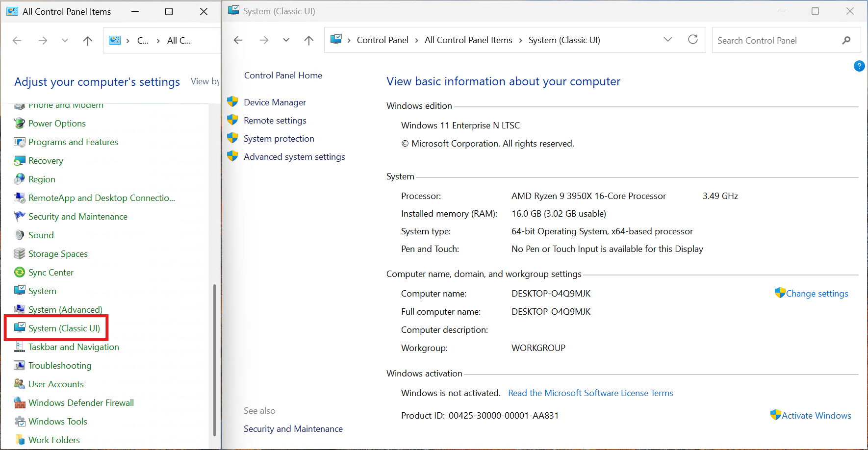The image size is (868, 450).
Task: Click Change settings link
Action: 817,294
